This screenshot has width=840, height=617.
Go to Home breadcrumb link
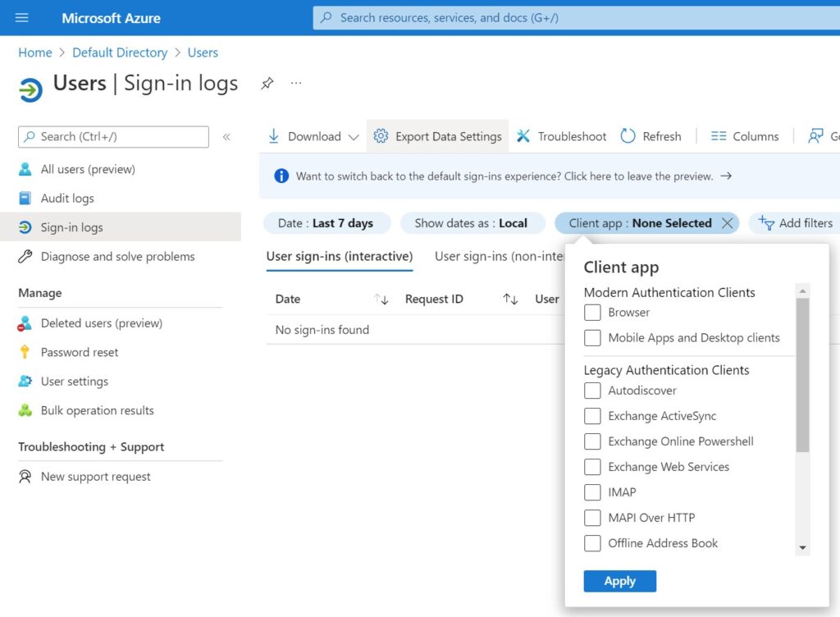click(35, 53)
